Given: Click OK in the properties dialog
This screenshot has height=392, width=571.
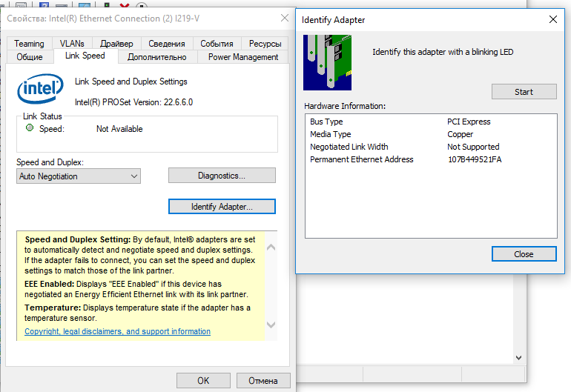Looking at the screenshot, I should click(x=203, y=381).
